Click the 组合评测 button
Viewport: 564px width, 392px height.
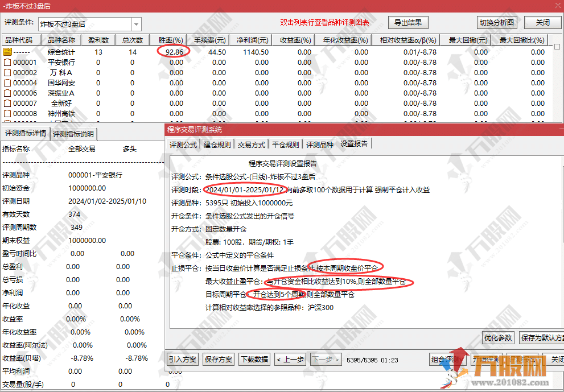447,359
